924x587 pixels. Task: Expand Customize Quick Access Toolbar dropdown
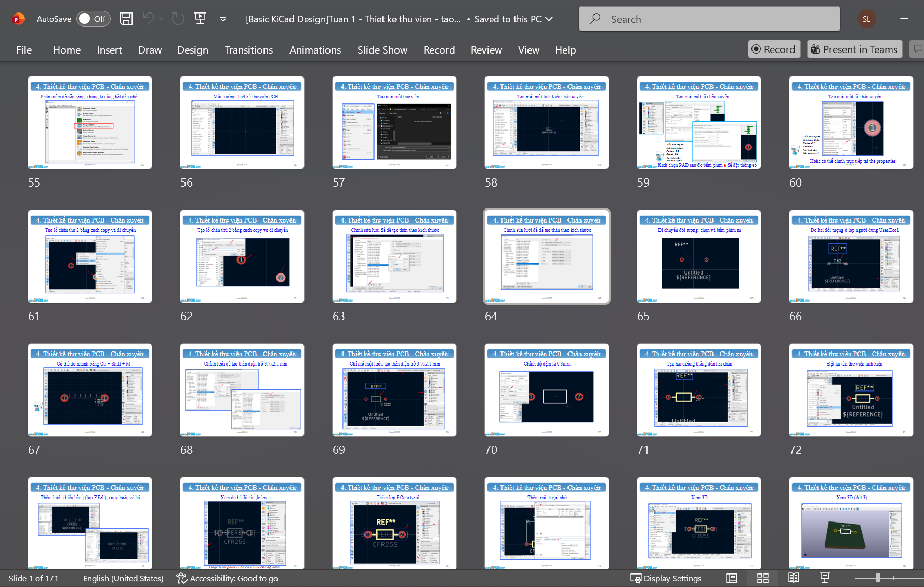(223, 19)
